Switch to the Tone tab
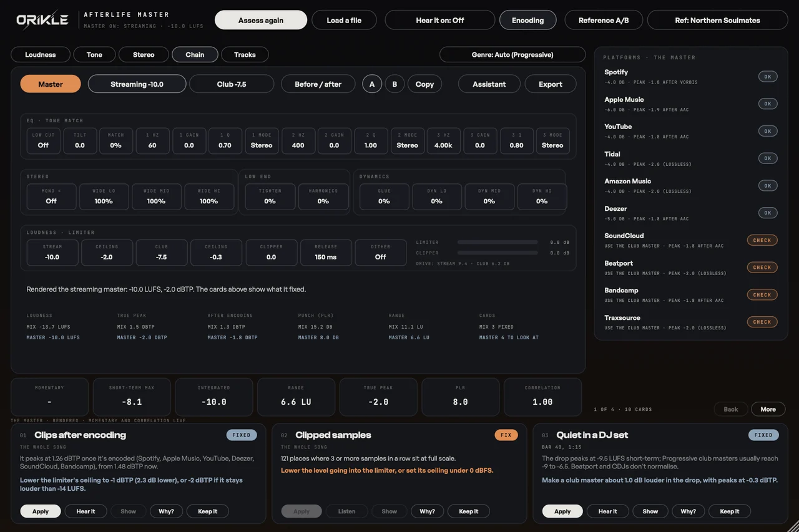Screen dimensions: 799x532 pyautogui.click(x=94, y=55)
